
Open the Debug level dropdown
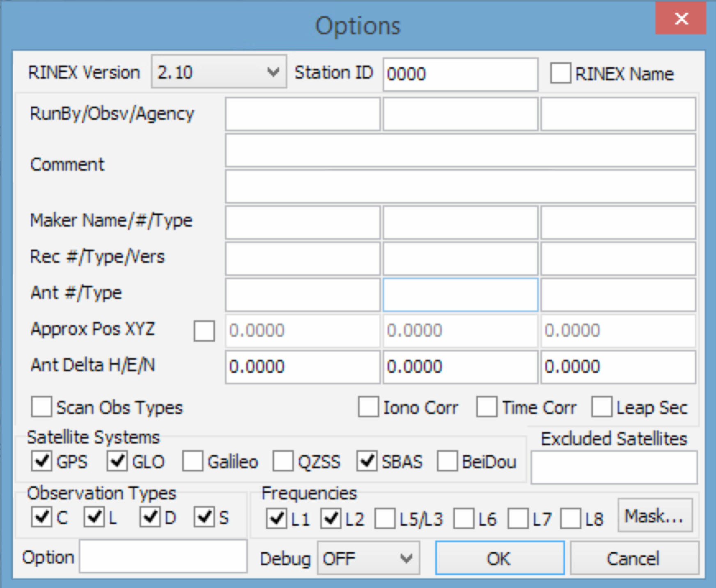pyautogui.click(x=368, y=558)
